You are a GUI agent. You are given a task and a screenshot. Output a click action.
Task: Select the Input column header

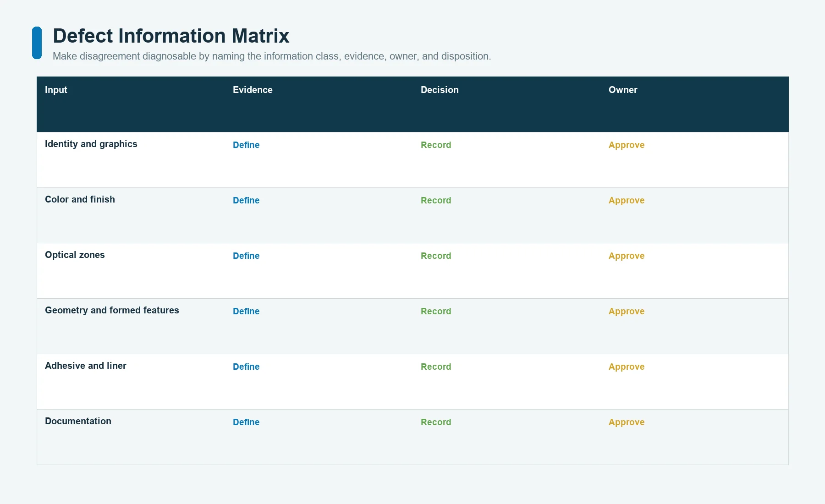click(56, 90)
